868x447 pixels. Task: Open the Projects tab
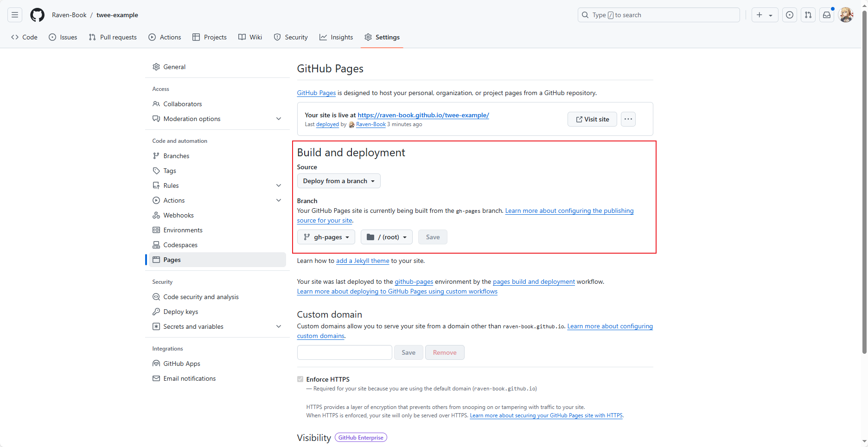210,37
